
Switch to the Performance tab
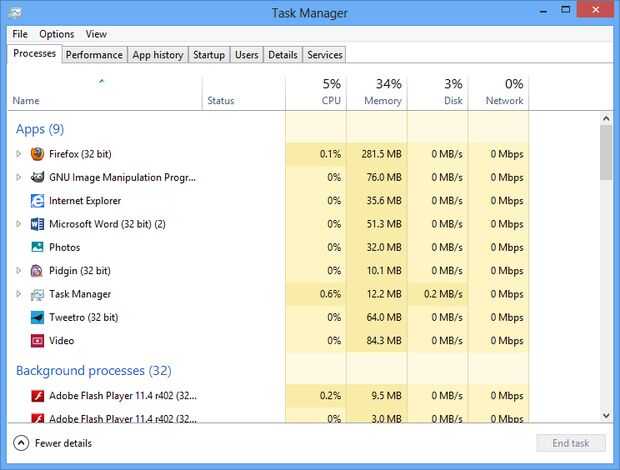[x=94, y=55]
